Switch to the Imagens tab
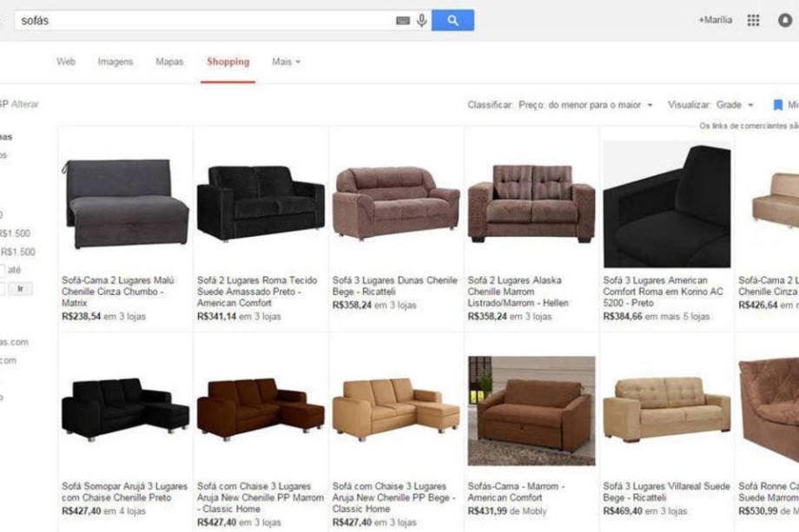799x532 pixels. click(116, 62)
